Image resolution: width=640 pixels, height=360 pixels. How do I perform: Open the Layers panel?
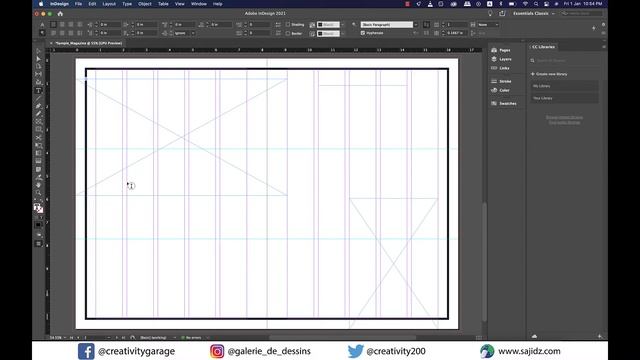tap(501, 59)
